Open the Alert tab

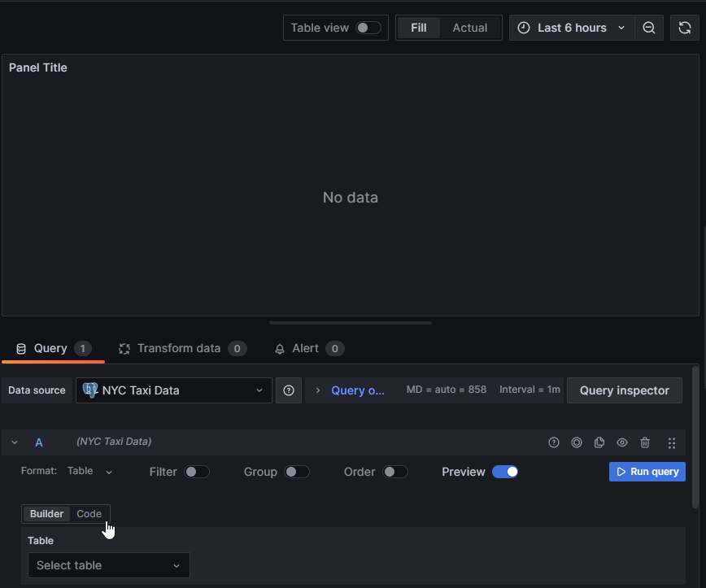point(308,348)
